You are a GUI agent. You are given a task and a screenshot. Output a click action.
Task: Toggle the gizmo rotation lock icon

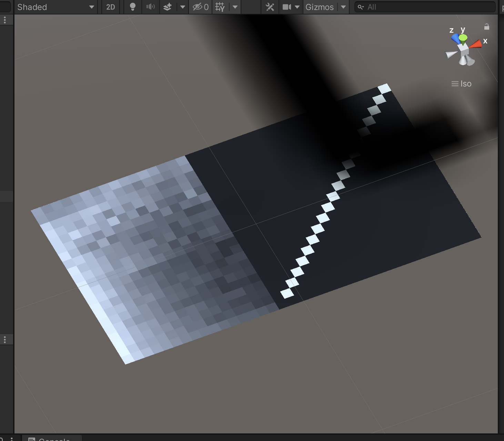487,27
